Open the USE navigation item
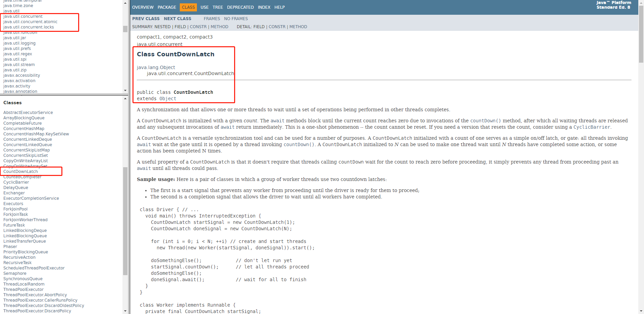 pyautogui.click(x=205, y=7)
